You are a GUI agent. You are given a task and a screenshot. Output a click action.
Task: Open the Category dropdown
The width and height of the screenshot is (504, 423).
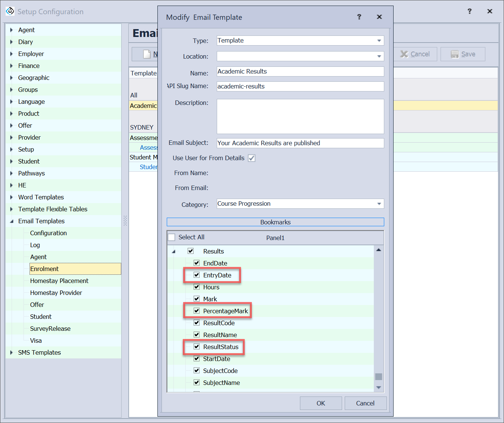coord(379,204)
